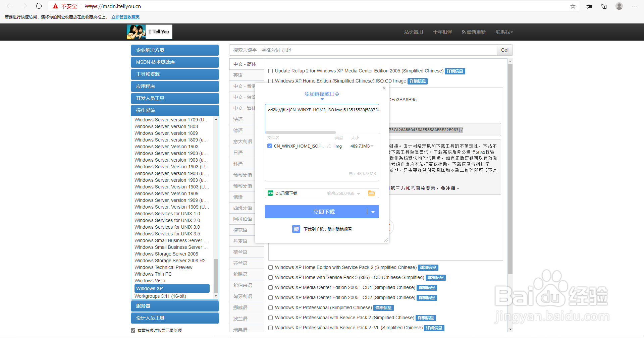644x338 pixels.
Task: Expand the 开发人员工具 category panel
Action: coord(175,98)
